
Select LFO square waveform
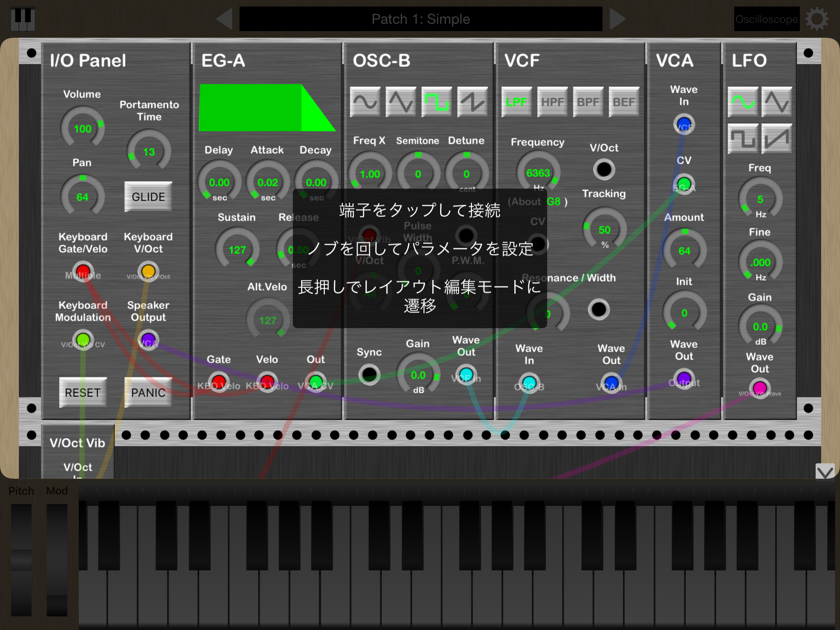pyautogui.click(x=743, y=139)
